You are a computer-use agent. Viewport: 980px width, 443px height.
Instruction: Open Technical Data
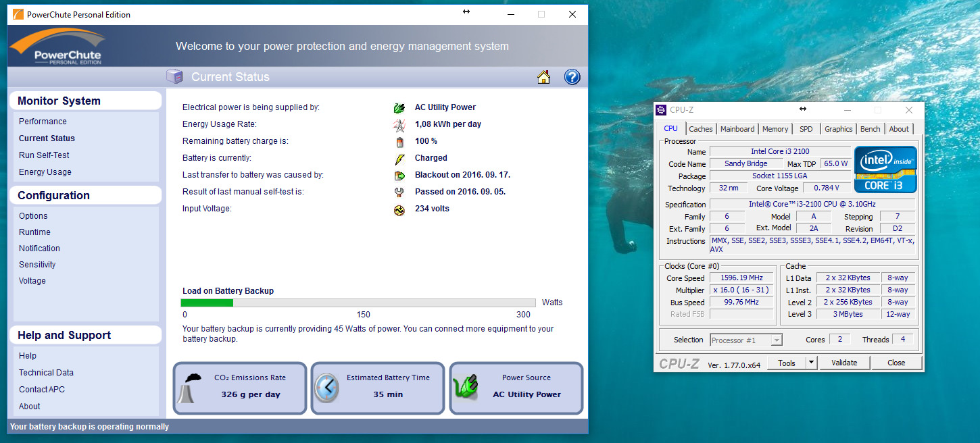point(46,373)
